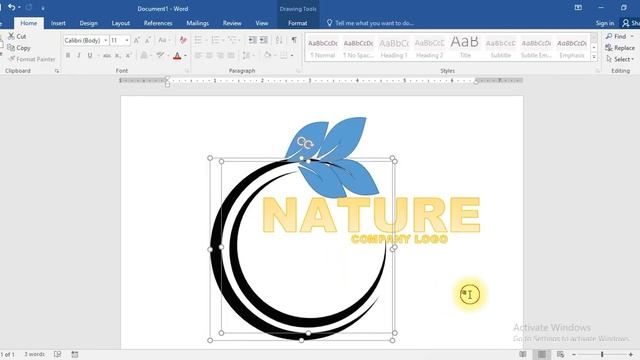
Task: Align text right
Action: 220,55
